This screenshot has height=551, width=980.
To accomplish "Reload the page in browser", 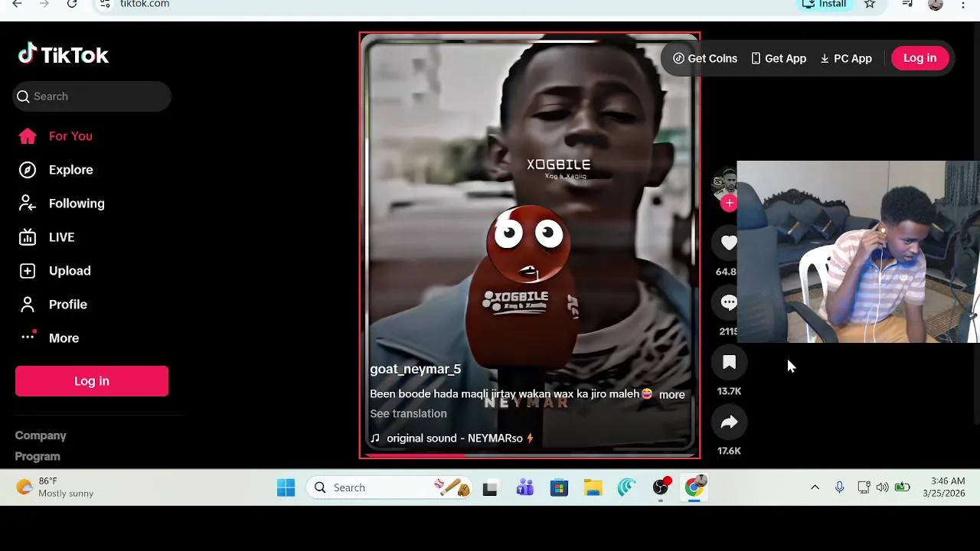I will click(72, 4).
